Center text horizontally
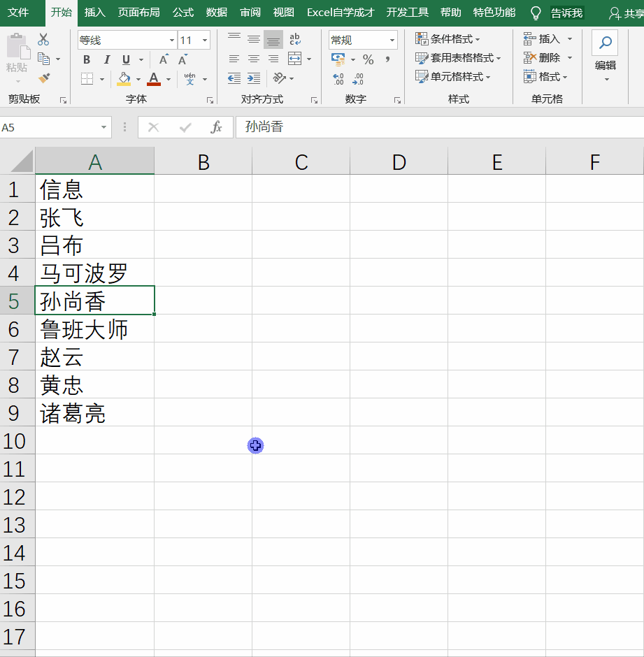The width and height of the screenshot is (644, 657). pyautogui.click(x=254, y=59)
